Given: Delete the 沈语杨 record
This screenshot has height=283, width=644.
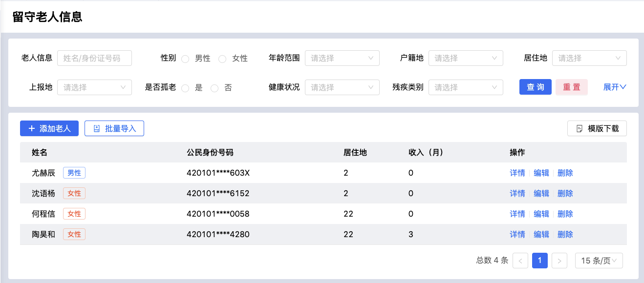Looking at the screenshot, I should (565, 193).
